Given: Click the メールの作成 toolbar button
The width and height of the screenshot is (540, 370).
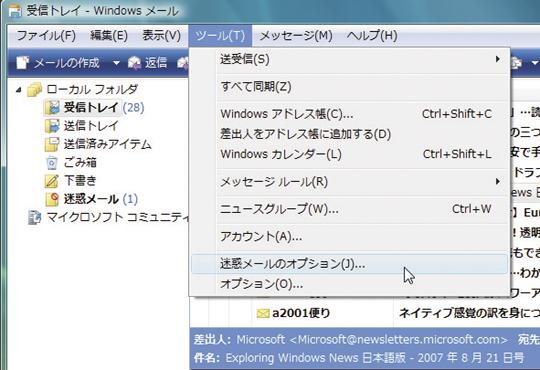Looking at the screenshot, I should coord(59,63).
